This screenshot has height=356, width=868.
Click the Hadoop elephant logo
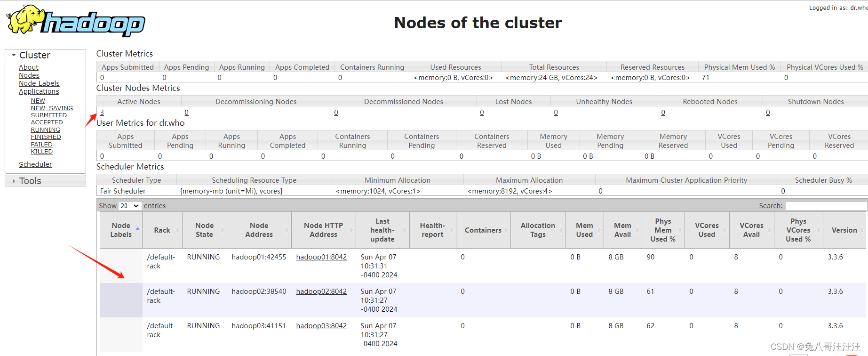[76, 21]
